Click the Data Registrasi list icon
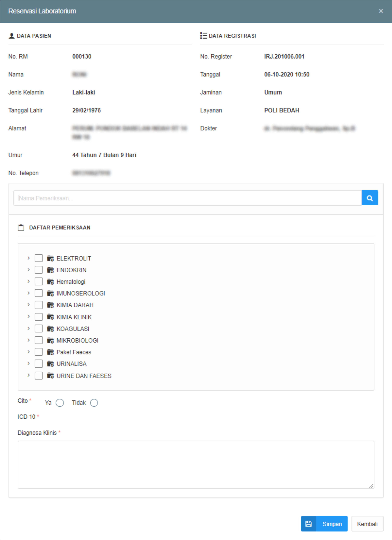 point(203,36)
